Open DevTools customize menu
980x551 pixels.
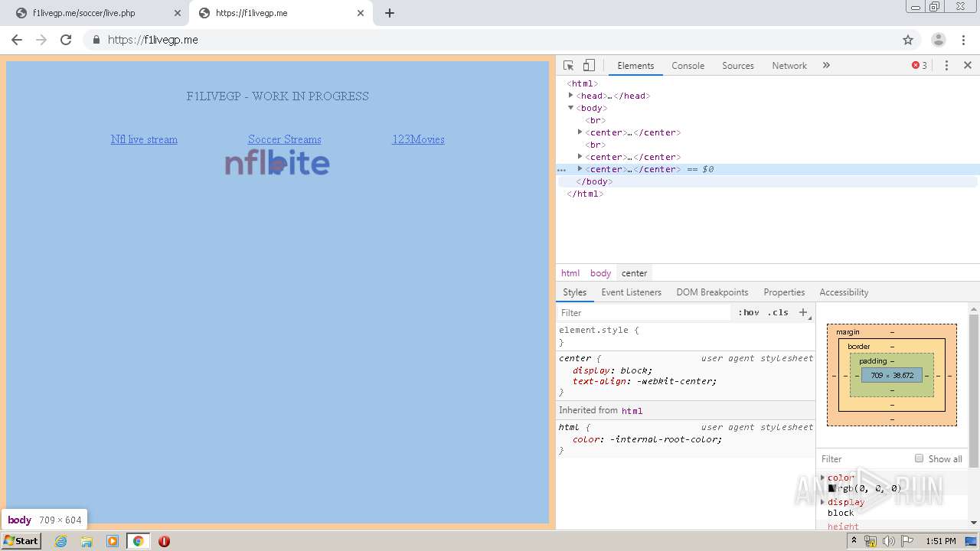point(946,66)
